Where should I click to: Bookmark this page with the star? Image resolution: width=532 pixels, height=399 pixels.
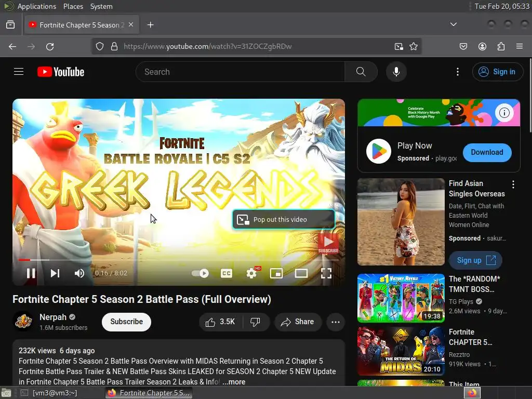point(413,46)
